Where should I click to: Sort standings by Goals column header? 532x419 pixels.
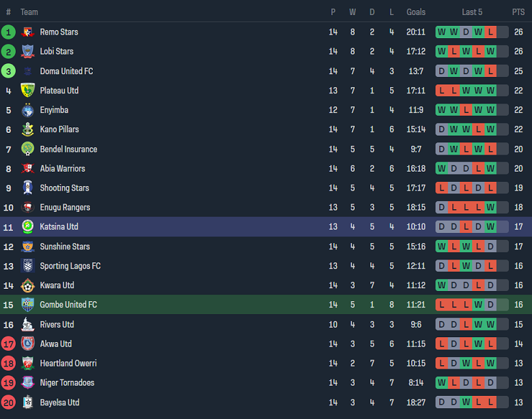coord(416,12)
